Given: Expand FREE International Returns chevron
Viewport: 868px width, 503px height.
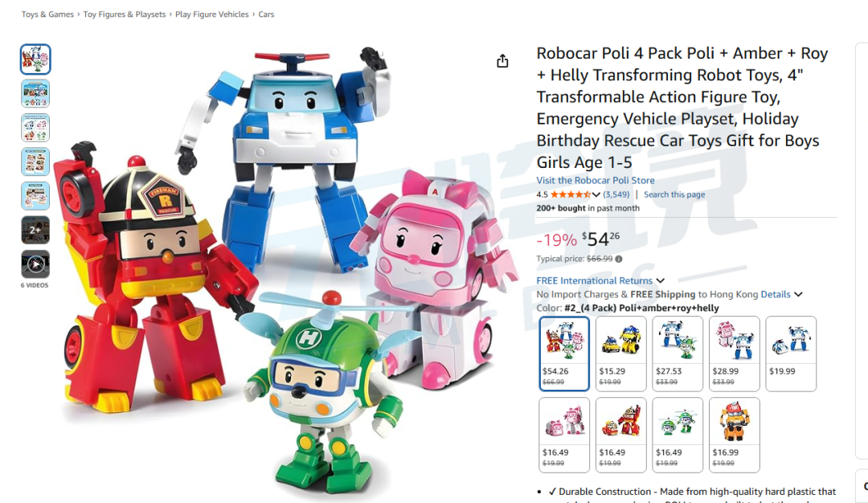Looking at the screenshot, I should tap(661, 281).
